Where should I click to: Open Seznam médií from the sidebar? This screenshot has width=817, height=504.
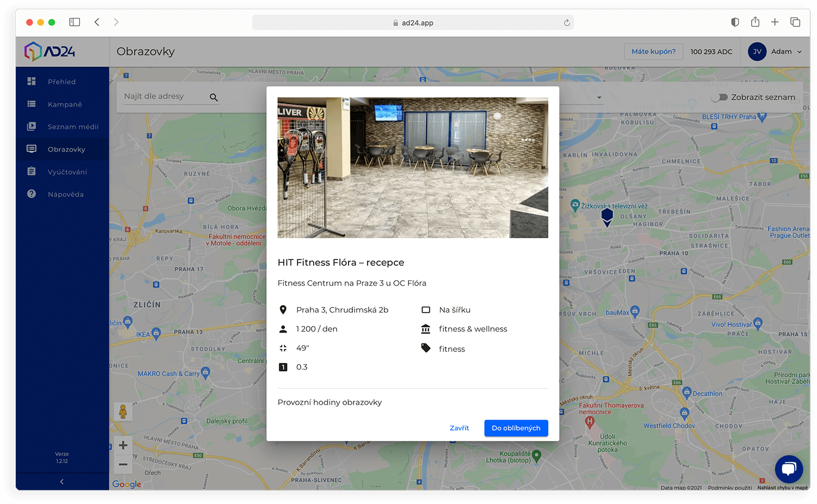tap(72, 127)
